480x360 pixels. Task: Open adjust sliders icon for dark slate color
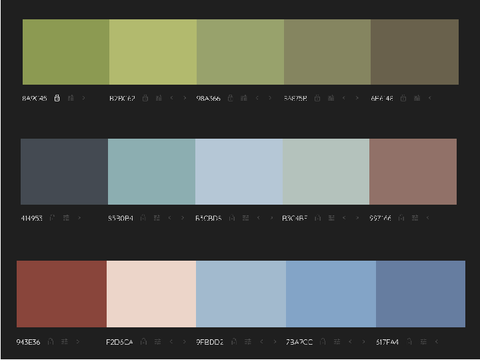(66, 218)
